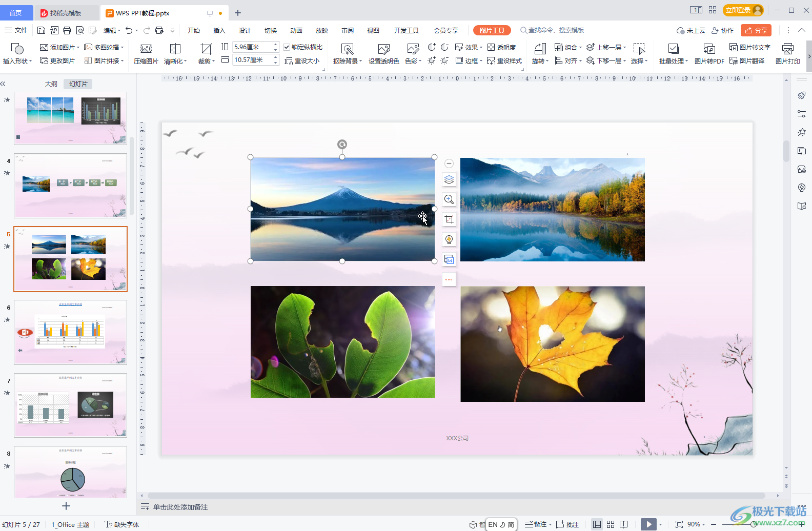Open the 开始 ribbon tab
The height and width of the screenshot is (531, 812).
point(194,30)
